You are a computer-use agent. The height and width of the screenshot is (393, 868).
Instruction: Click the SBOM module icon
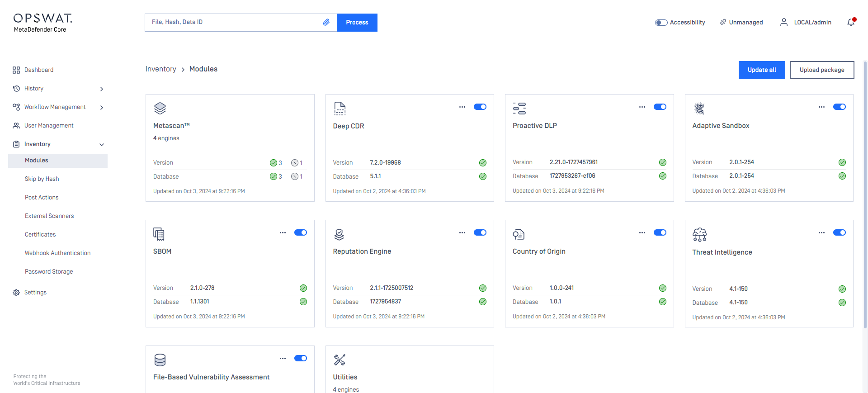159,234
